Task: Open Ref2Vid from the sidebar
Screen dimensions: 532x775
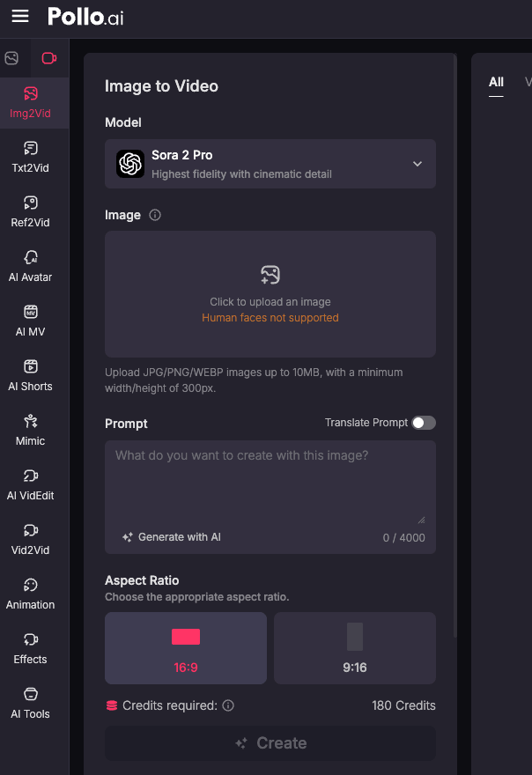Action: [x=31, y=211]
